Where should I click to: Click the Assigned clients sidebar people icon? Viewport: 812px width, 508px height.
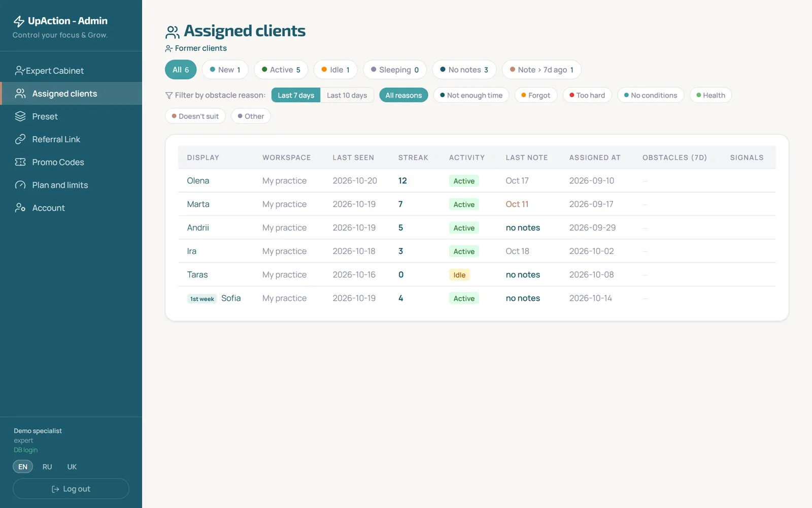click(20, 93)
